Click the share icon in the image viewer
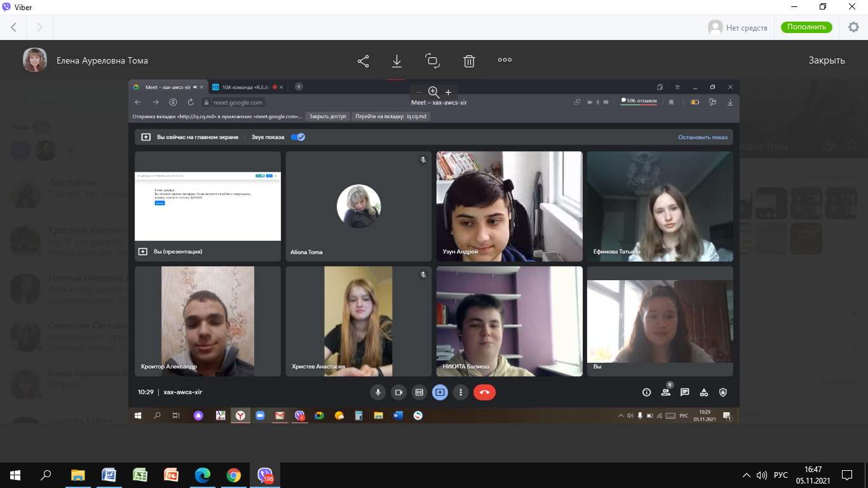Screen dimensions: 868x488 click(363, 61)
